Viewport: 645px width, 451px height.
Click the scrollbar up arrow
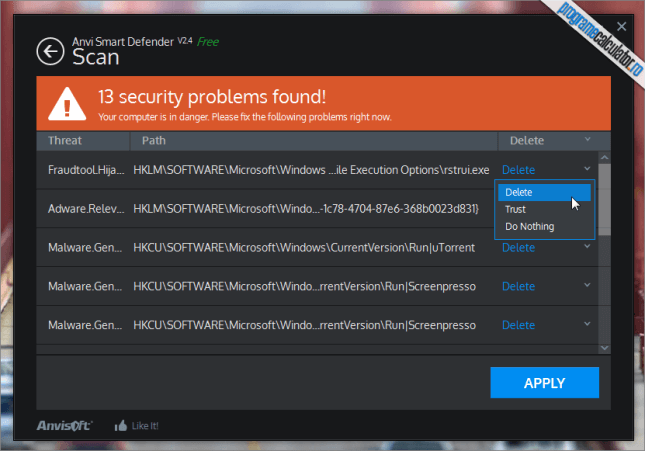coord(604,158)
